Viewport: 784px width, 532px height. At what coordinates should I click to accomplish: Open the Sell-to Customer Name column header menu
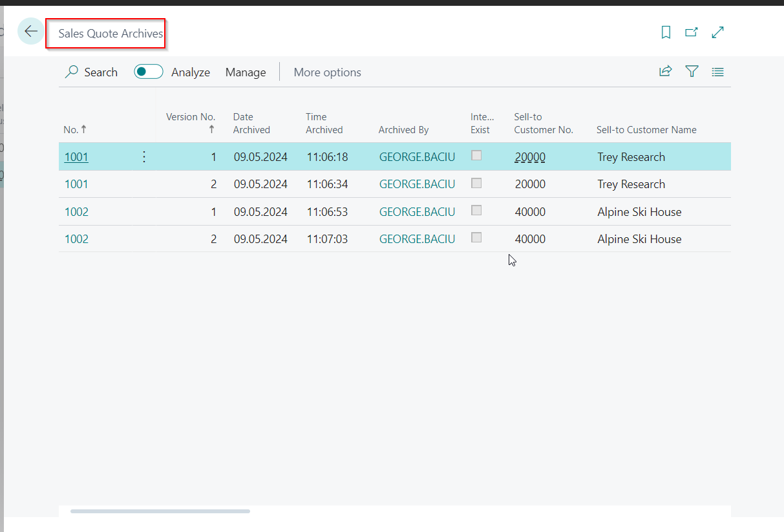click(x=646, y=130)
